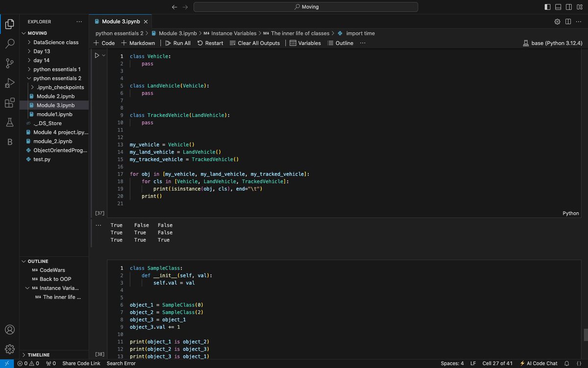
Task: Open test.py file
Action: [x=54, y=159]
